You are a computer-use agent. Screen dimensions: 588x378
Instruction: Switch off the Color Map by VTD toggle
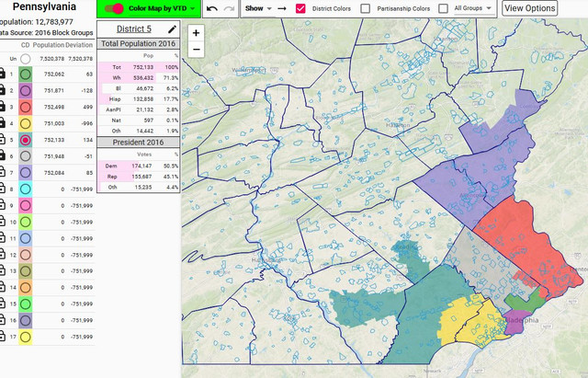114,8
